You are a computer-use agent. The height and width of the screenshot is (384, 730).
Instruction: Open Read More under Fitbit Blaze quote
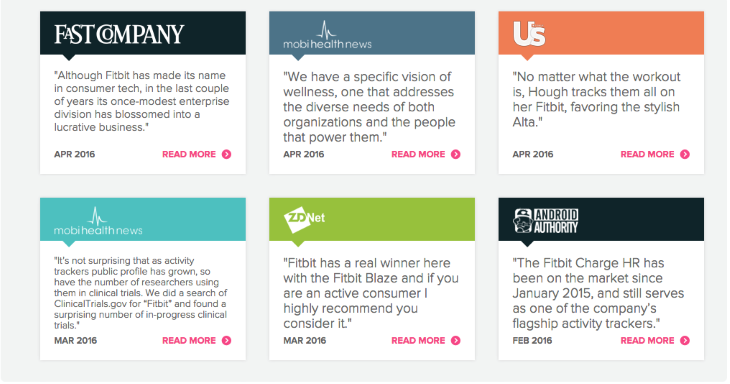pyautogui.click(x=418, y=340)
